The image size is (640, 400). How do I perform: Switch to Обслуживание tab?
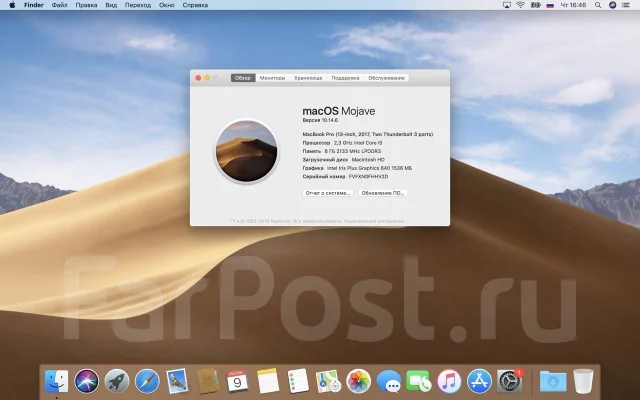(386, 78)
